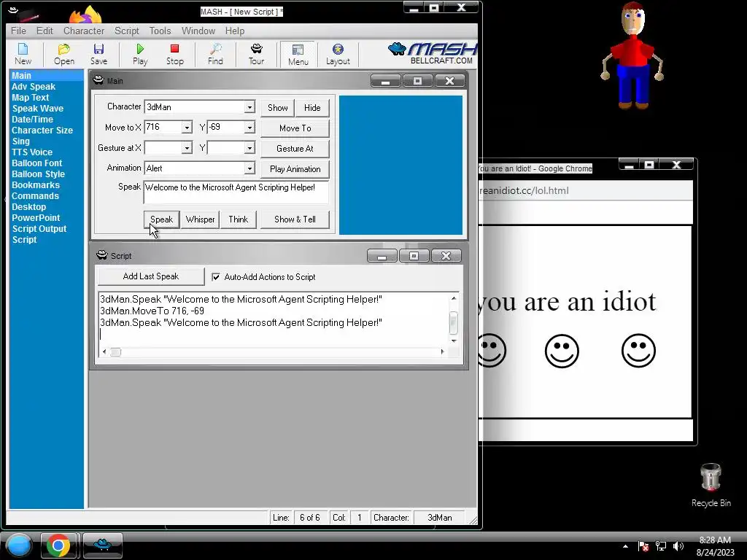Open the Tools menu
This screenshot has width=747, height=560.
tap(160, 31)
